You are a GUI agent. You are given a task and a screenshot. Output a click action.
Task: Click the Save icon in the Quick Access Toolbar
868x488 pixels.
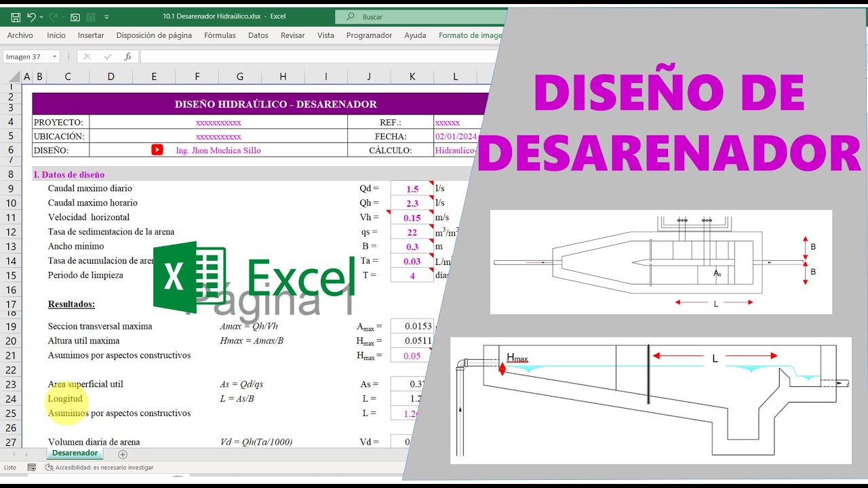tap(16, 16)
